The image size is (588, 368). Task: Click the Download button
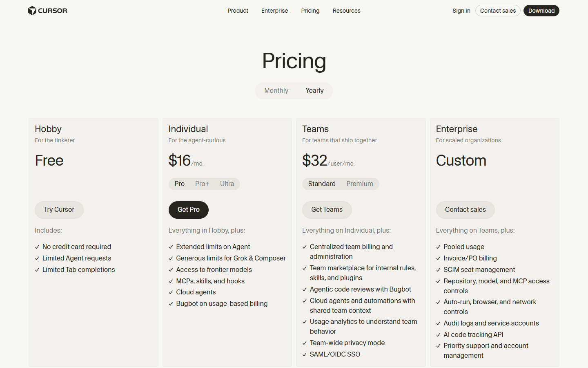[x=541, y=11]
